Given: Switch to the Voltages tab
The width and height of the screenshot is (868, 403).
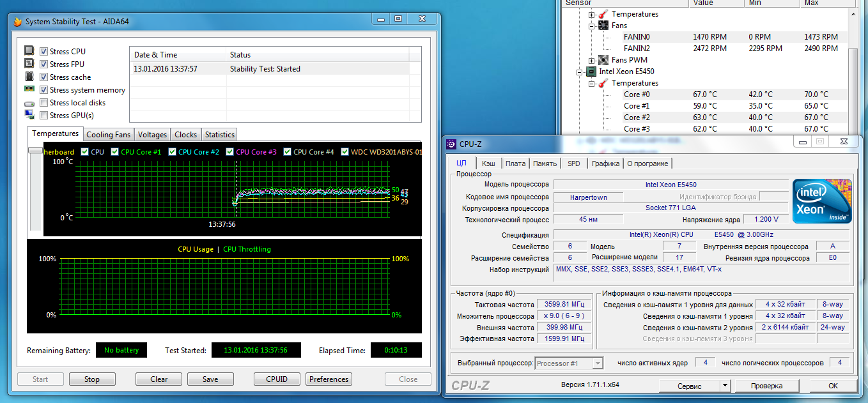Looking at the screenshot, I should tap(153, 135).
